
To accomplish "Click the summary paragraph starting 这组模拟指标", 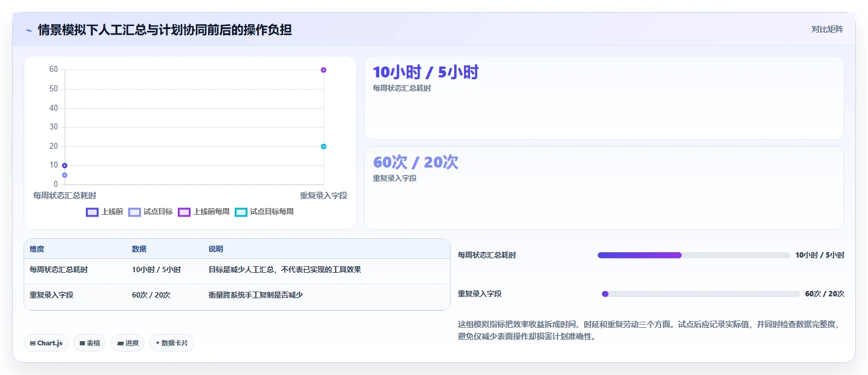I will click(x=651, y=331).
